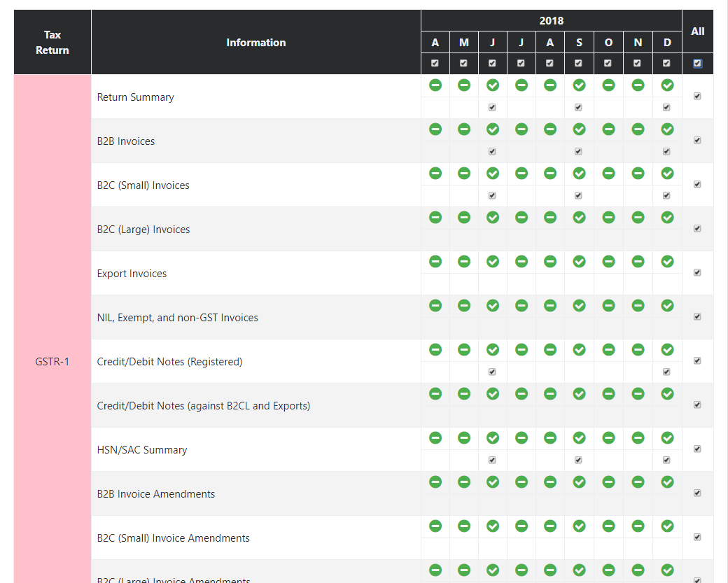The image size is (728, 583).
Task: Toggle the first J (June) column header checkbox
Action: pyautogui.click(x=492, y=63)
